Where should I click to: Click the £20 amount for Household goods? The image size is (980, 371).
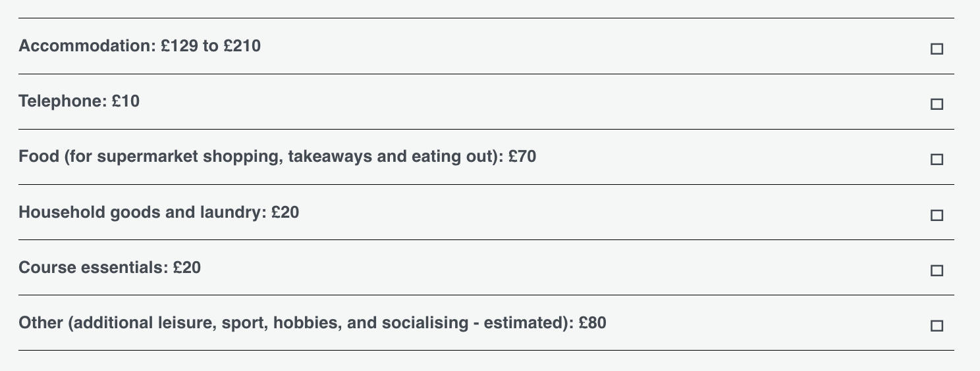(x=285, y=212)
